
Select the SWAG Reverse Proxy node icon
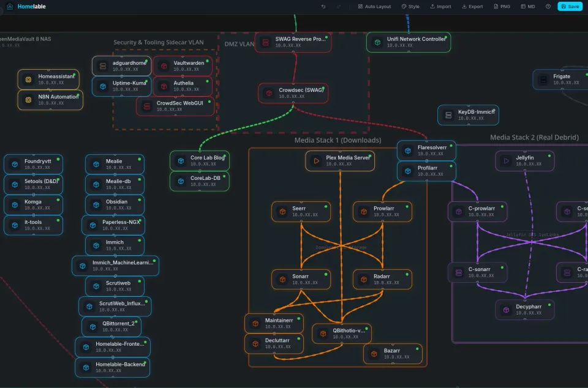(265, 42)
